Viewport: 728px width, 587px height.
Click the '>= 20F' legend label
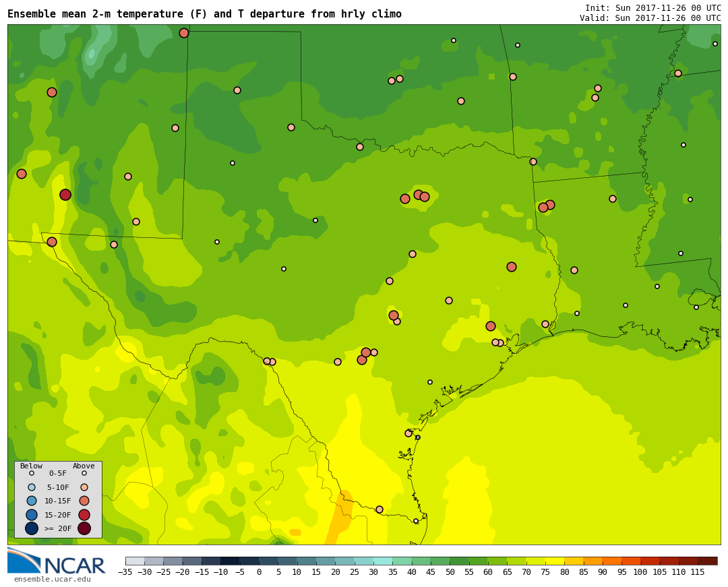pos(57,528)
